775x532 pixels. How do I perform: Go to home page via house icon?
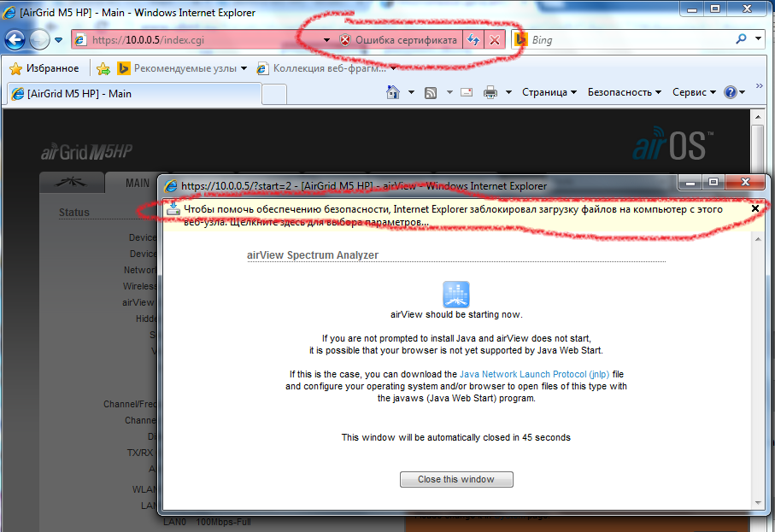coord(393,92)
